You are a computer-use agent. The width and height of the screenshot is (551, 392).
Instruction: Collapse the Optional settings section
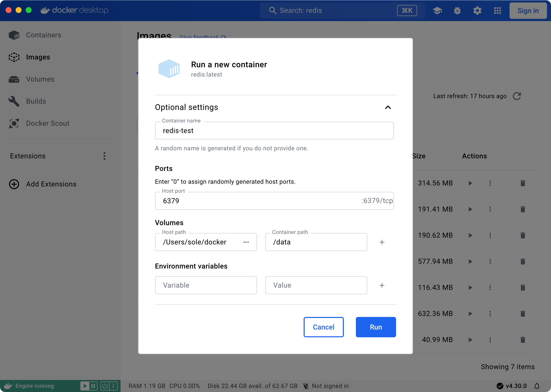point(388,107)
